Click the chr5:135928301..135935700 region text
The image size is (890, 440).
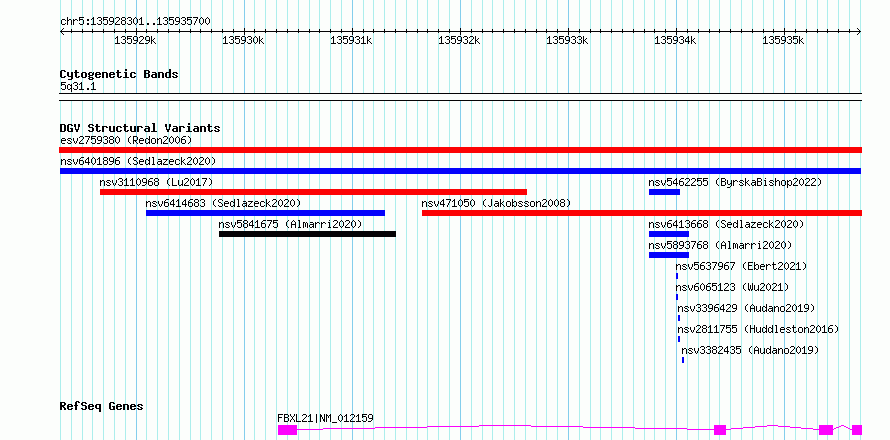coord(135,22)
